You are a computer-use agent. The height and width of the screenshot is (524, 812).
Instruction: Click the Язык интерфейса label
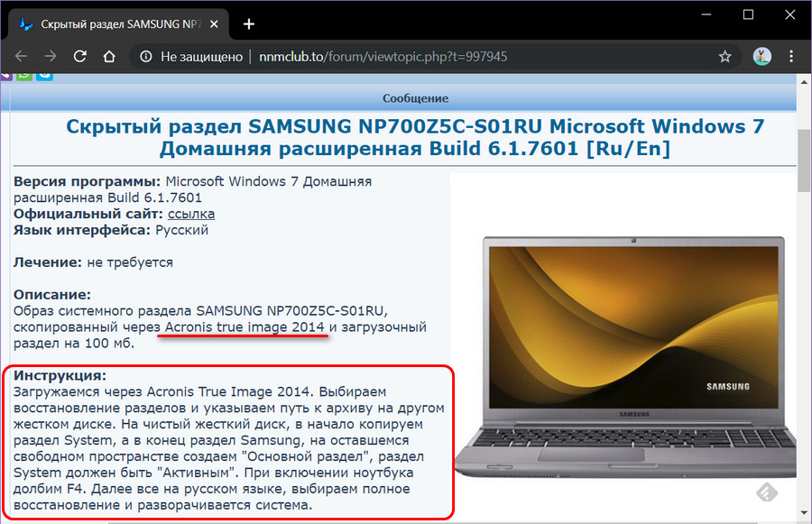pos(82,230)
